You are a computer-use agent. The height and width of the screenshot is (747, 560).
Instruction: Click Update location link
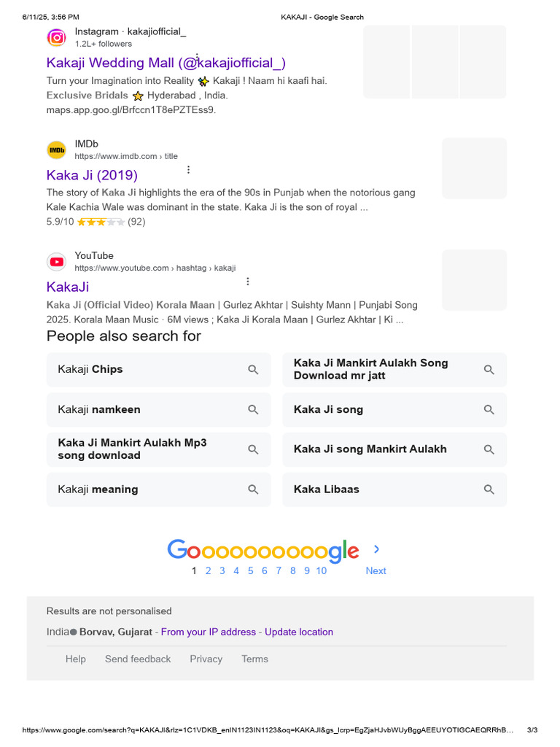(x=299, y=632)
